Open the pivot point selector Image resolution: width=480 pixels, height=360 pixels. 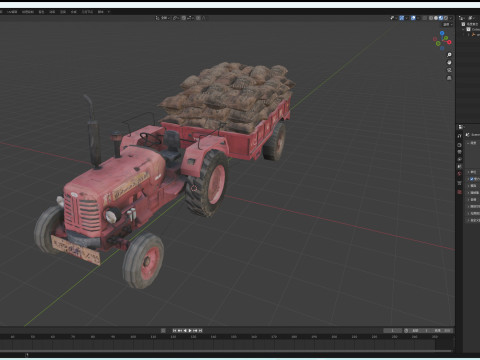pos(176,18)
